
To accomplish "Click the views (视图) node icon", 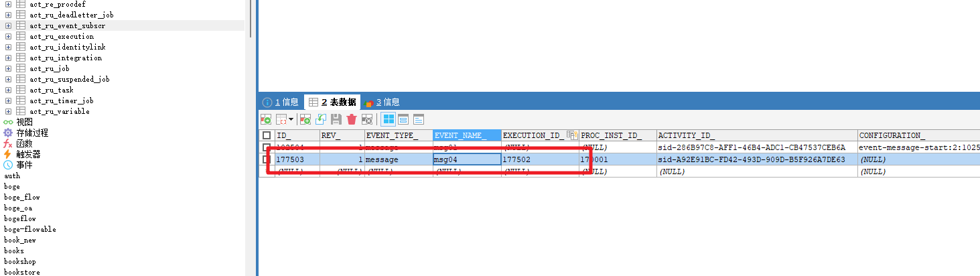I will point(8,122).
